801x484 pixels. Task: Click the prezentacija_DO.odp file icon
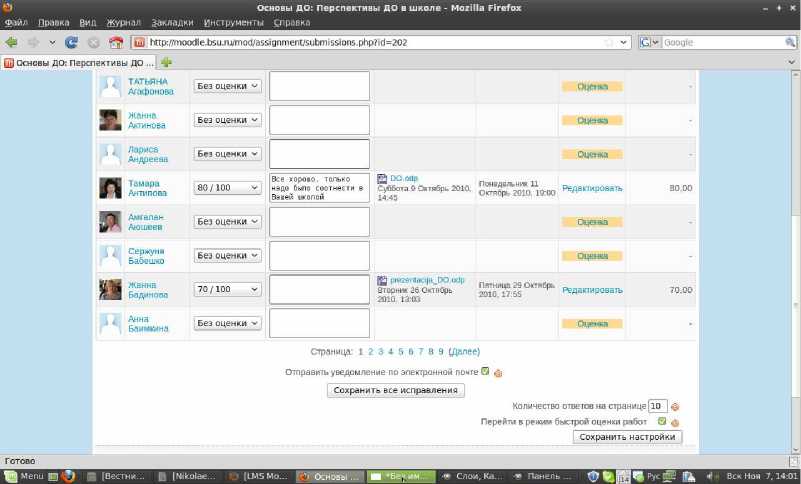click(382, 281)
